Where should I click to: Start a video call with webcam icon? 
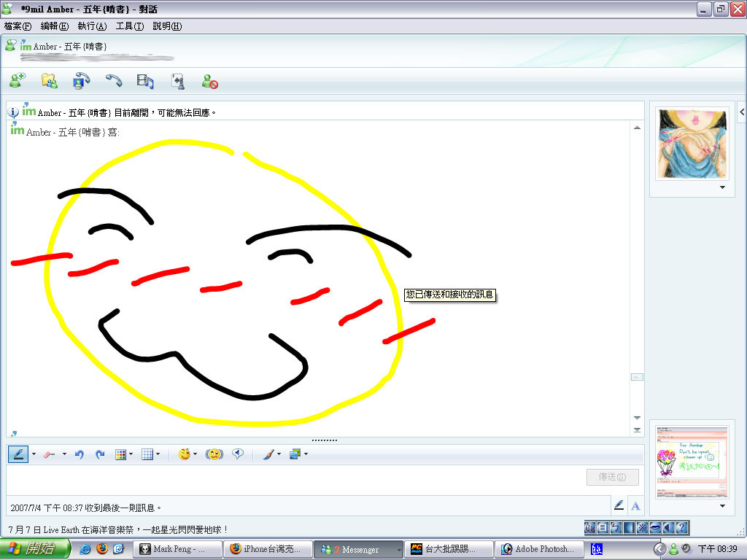pos(82,81)
